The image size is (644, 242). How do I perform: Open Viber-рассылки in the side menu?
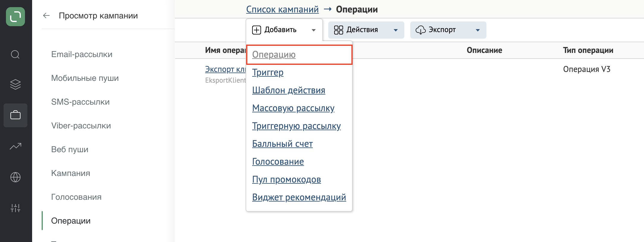[81, 126]
